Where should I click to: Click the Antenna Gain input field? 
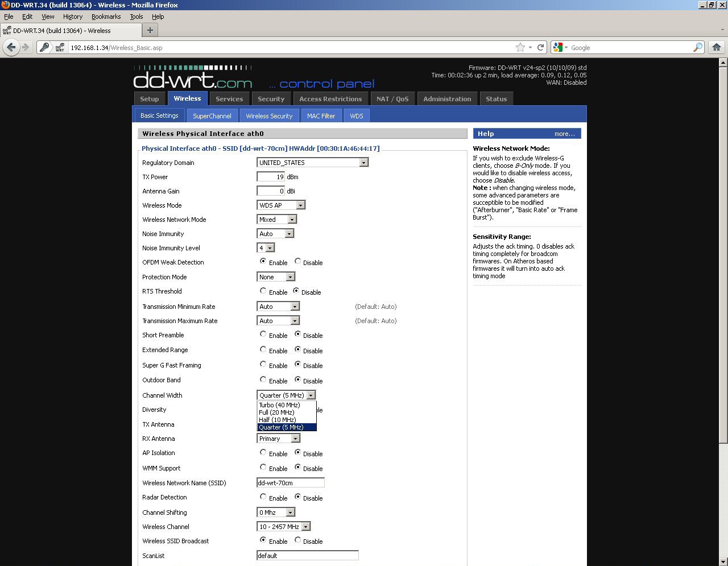point(271,191)
